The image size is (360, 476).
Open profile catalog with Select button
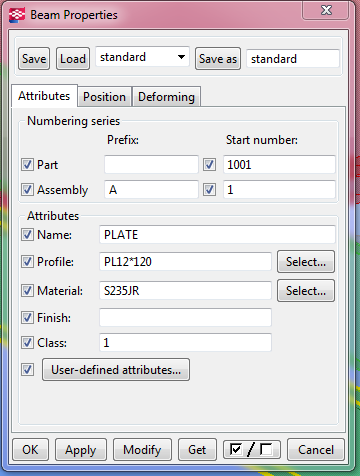click(306, 262)
